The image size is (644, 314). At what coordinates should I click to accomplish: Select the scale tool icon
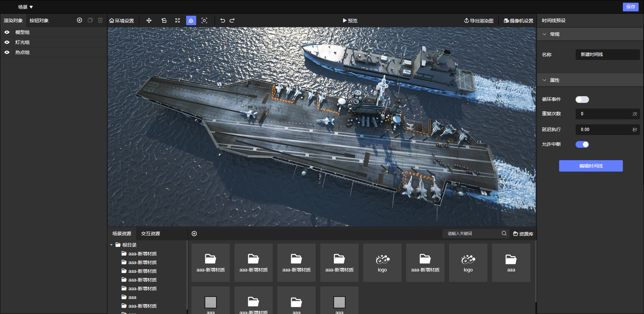[x=177, y=20]
